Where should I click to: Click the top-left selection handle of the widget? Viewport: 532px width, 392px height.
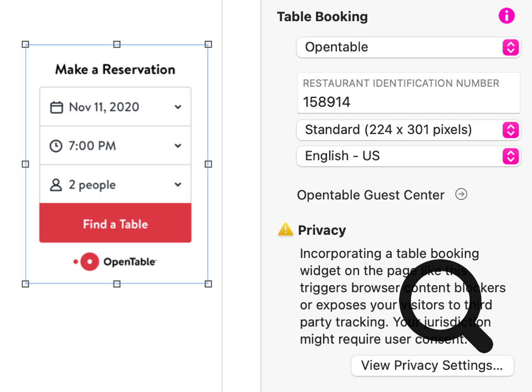click(25, 44)
